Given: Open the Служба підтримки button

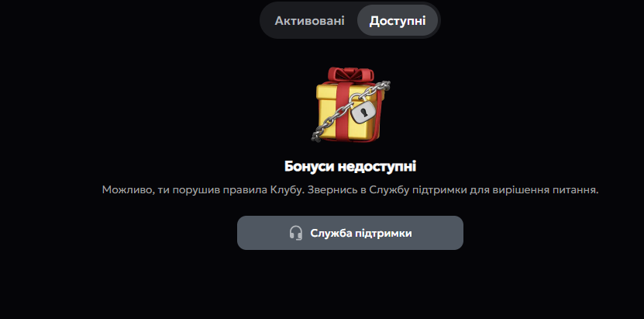Looking at the screenshot, I should click(350, 233).
